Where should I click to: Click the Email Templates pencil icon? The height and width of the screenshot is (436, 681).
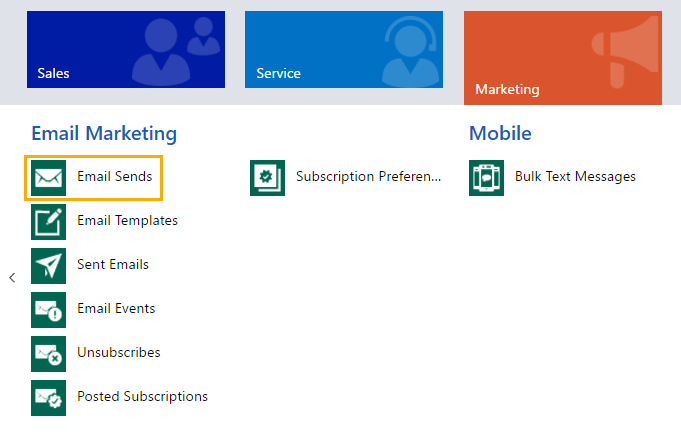tap(49, 221)
